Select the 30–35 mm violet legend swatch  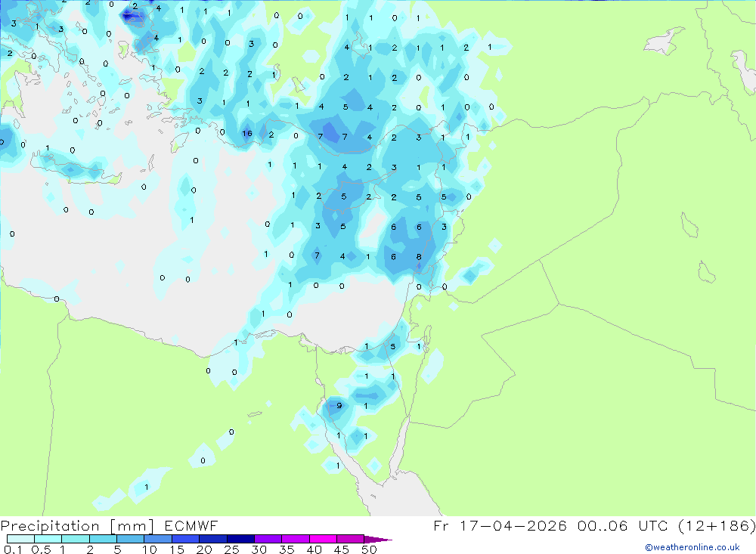268,539
